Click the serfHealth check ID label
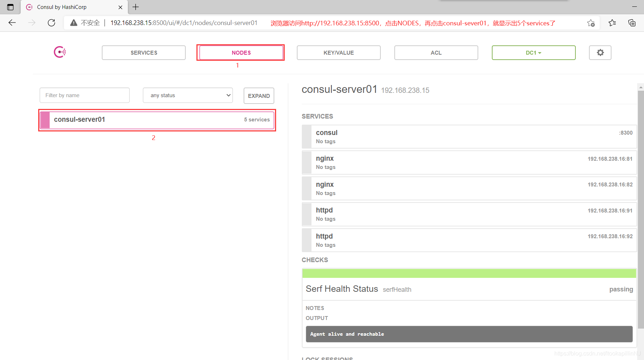Image resolution: width=644 pixels, height=360 pixels. click(x=397, y=290)
